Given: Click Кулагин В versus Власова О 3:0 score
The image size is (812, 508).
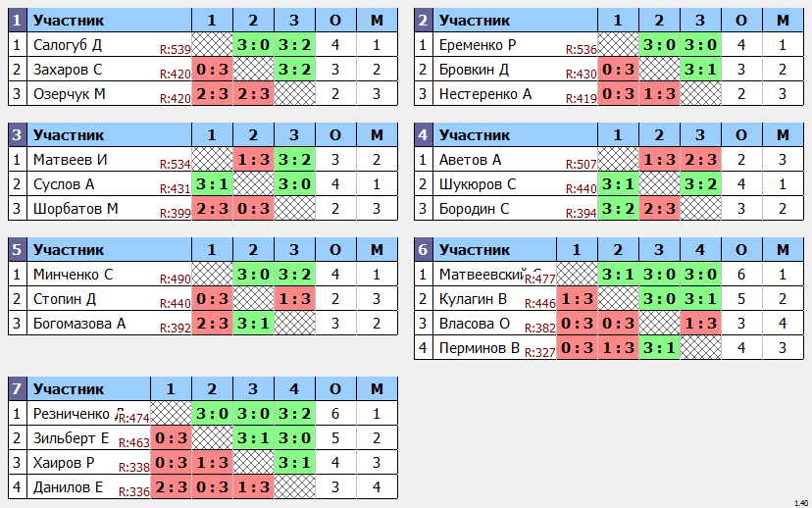Looking at the screenshot, I should click(659, 299).
